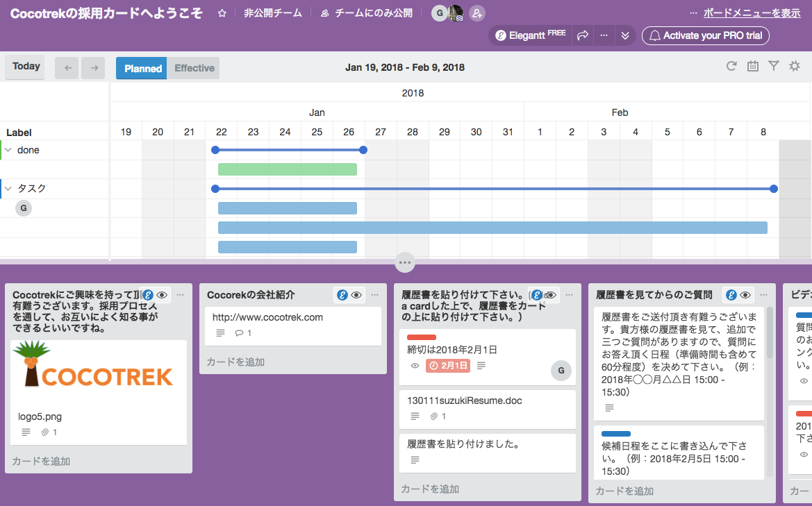
Task: Open the filter funnel icon
Action: (774, 66)
